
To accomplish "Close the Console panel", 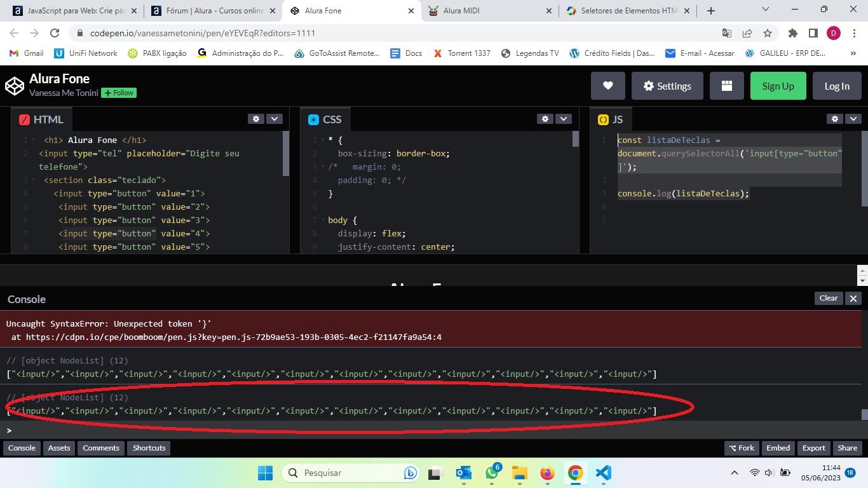I will click(853, 298).
